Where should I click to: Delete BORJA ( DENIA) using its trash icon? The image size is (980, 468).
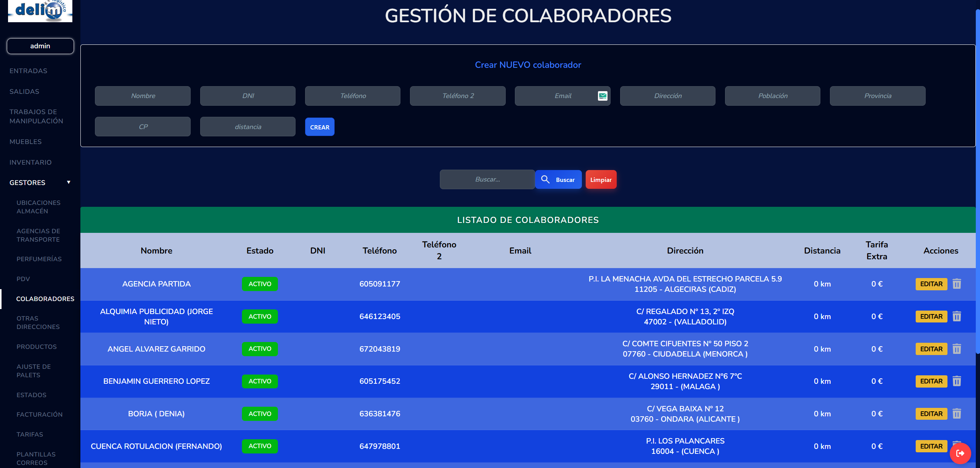[957, 414]
